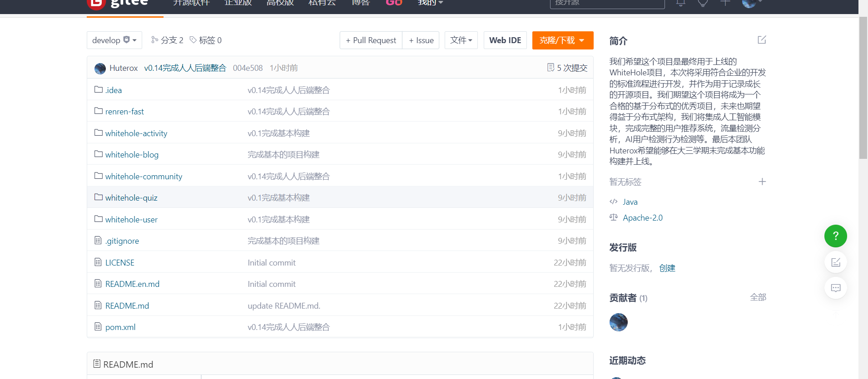Click the + Pull Request button
This screenshot has width=868, height=379.
(371, 40)
